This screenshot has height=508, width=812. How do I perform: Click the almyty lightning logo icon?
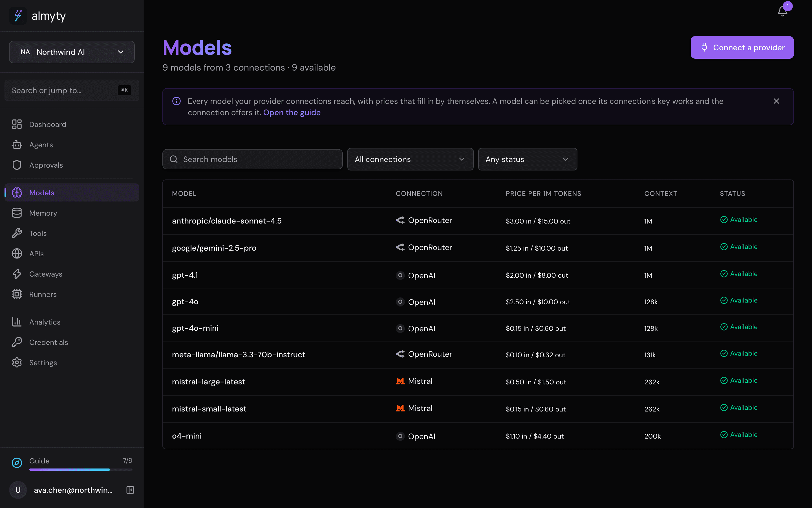(18, 16)
